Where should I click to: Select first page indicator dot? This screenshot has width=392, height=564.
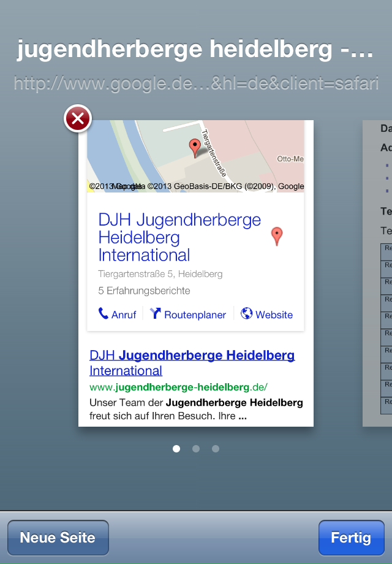[176, 449]
